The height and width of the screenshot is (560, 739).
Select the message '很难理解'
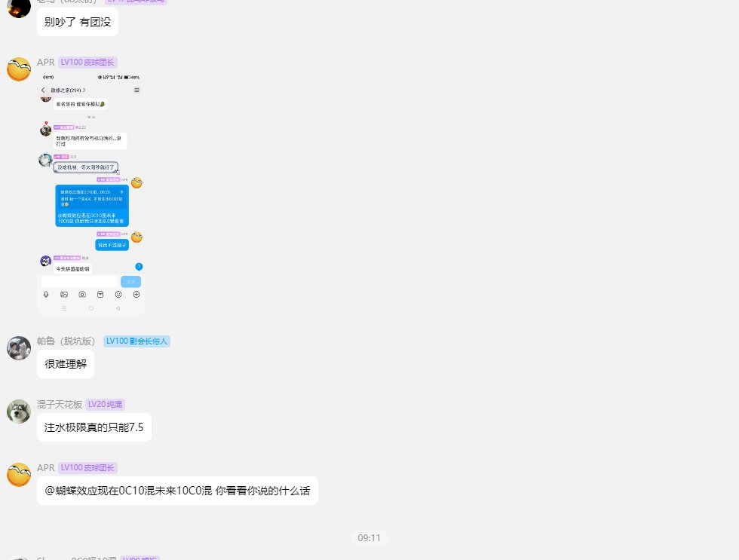[66, 364]
